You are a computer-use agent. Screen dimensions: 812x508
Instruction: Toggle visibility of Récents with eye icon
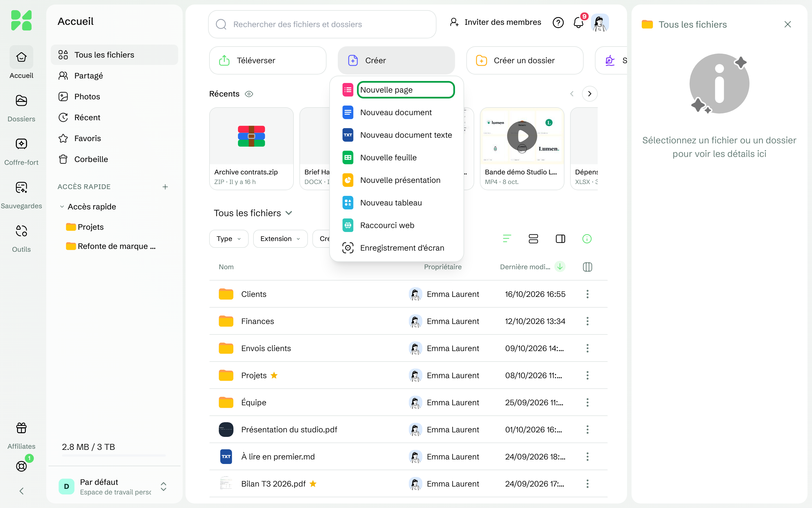[x=249, y=94]
